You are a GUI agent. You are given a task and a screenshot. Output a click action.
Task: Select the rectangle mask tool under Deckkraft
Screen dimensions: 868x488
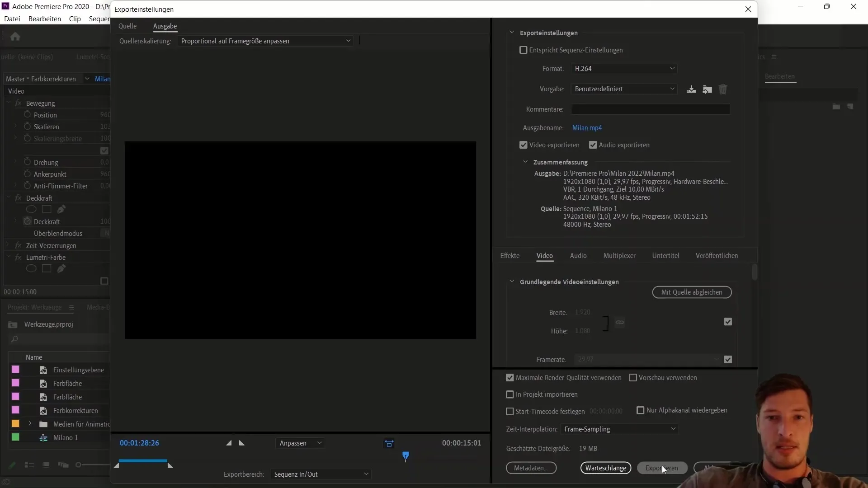[47, 209]
